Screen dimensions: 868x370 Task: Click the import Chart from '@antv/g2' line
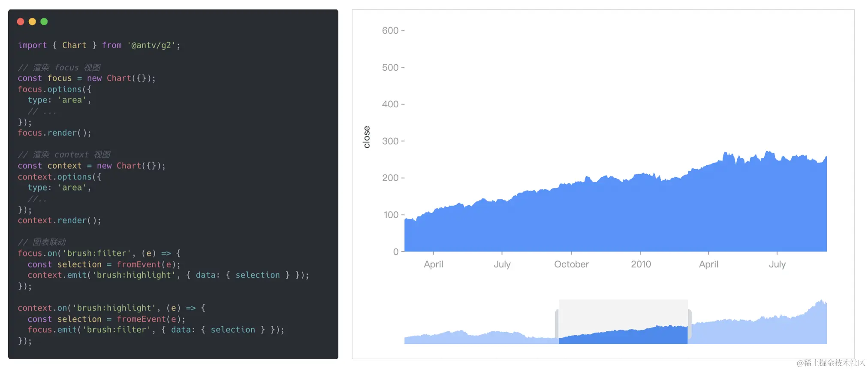coord(99,45)
